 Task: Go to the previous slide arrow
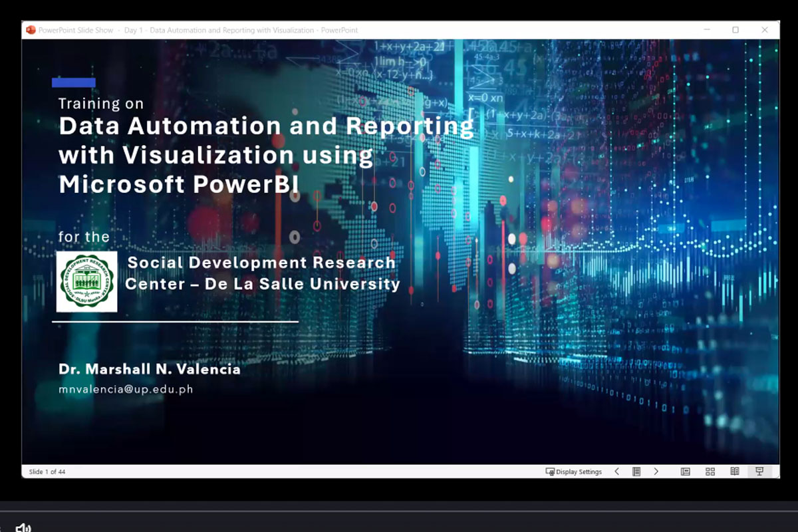[617, 471]
